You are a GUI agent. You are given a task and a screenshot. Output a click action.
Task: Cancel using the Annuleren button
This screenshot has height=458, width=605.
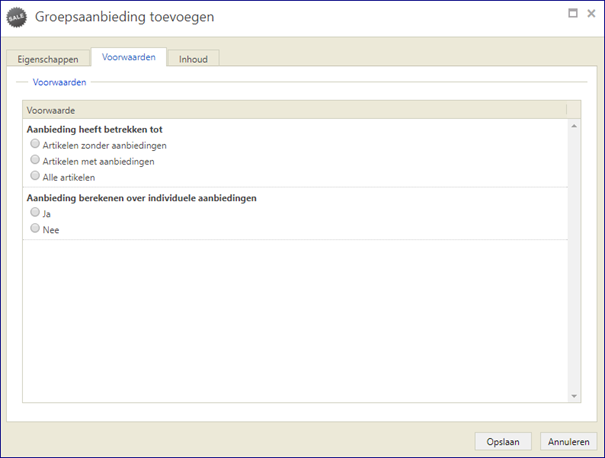pyautogui.click(x=568, y=441)
